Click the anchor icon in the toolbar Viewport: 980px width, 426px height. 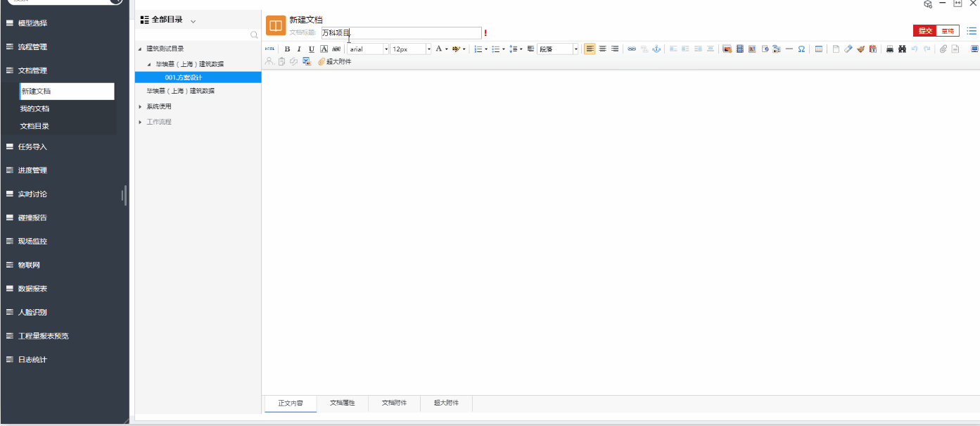click(656, 49)
